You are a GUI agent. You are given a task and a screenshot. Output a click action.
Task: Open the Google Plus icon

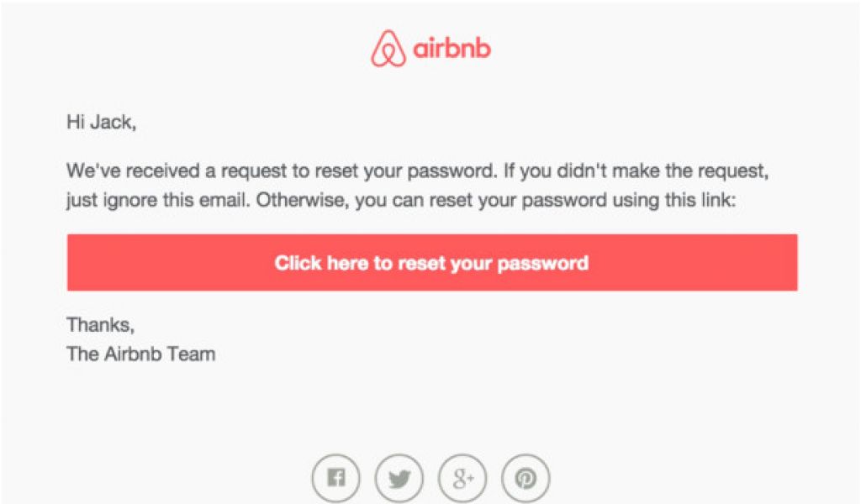pyautogui.click(x=463, y=478)
